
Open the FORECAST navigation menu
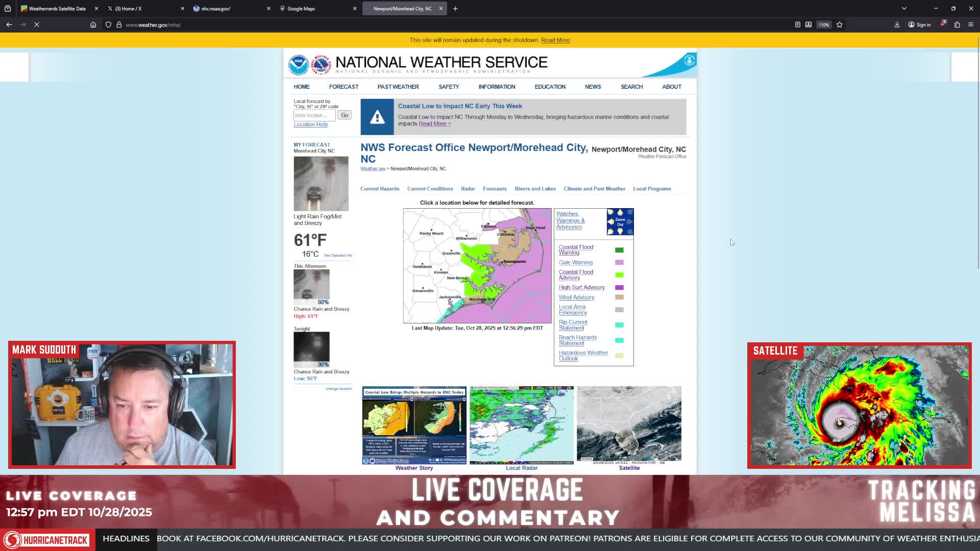click(x=344, y=87)
